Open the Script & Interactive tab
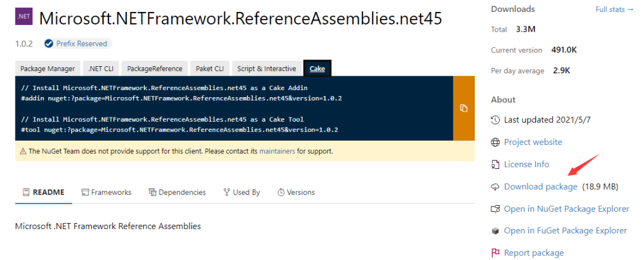The width and height of the screenshot is (644, 260). [267, 69]
